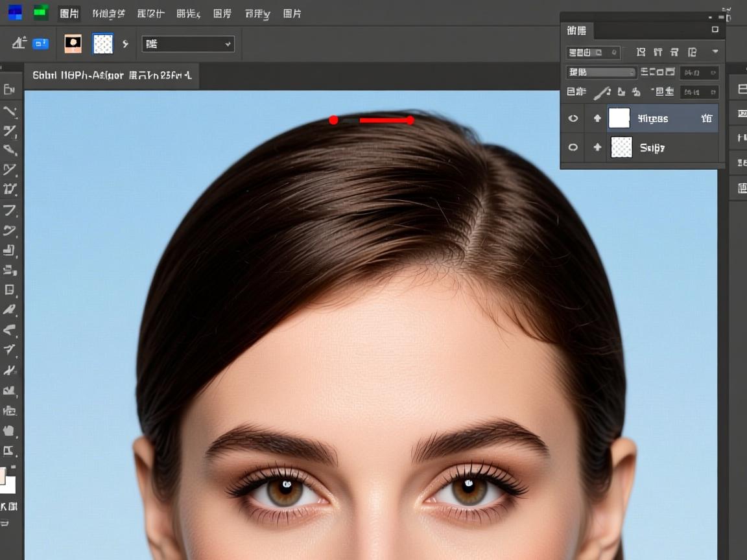This screenshot has height=560, width=747.
Task: Hide the top selected layer via eye icon
Action: coord(573,119)
